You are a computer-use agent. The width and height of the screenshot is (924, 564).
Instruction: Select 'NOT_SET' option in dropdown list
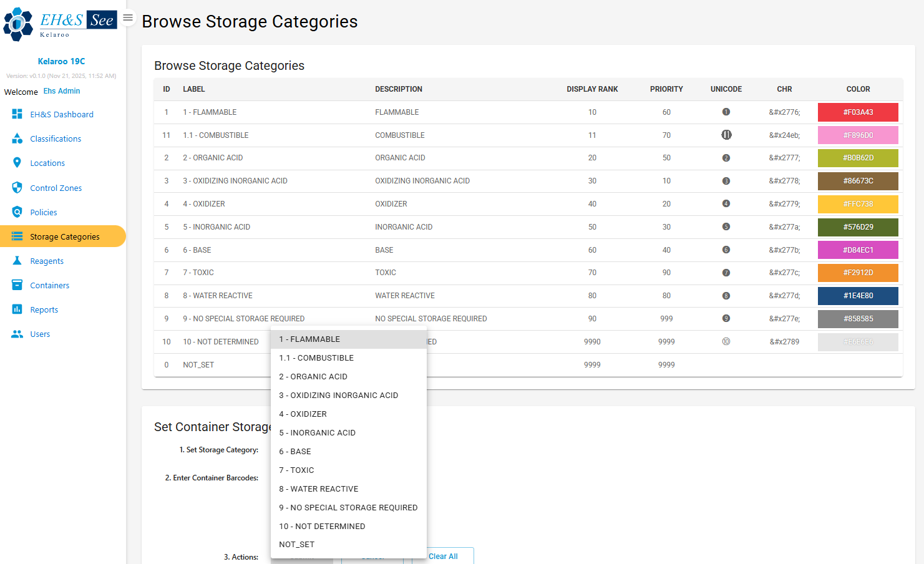[296, 545]
